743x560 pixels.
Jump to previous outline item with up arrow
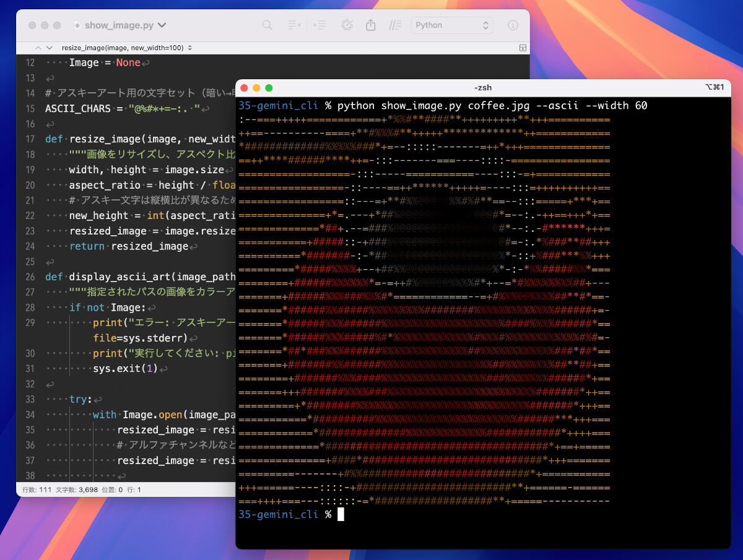(38, 48)
